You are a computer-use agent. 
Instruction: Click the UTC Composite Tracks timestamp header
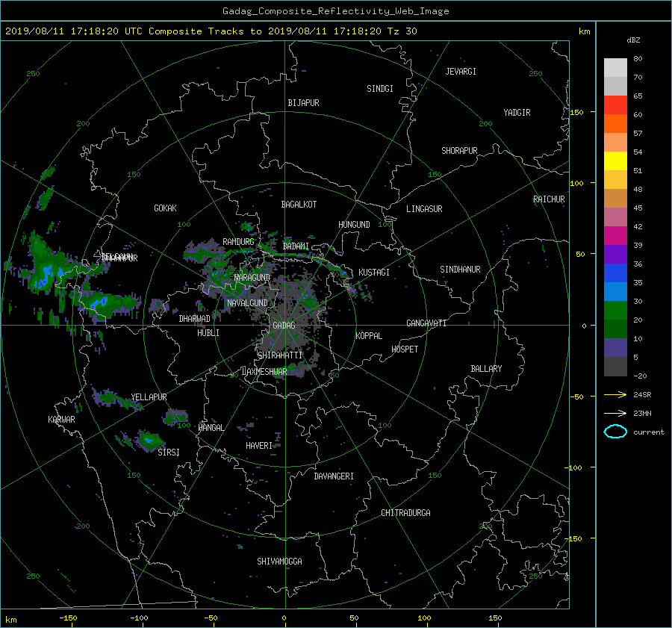click(x=211, y=31)
